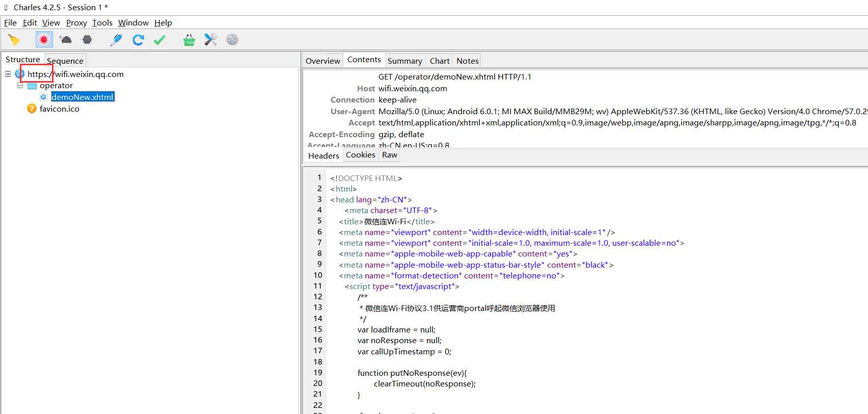Switch to the Notes tab

click(468, 61)
